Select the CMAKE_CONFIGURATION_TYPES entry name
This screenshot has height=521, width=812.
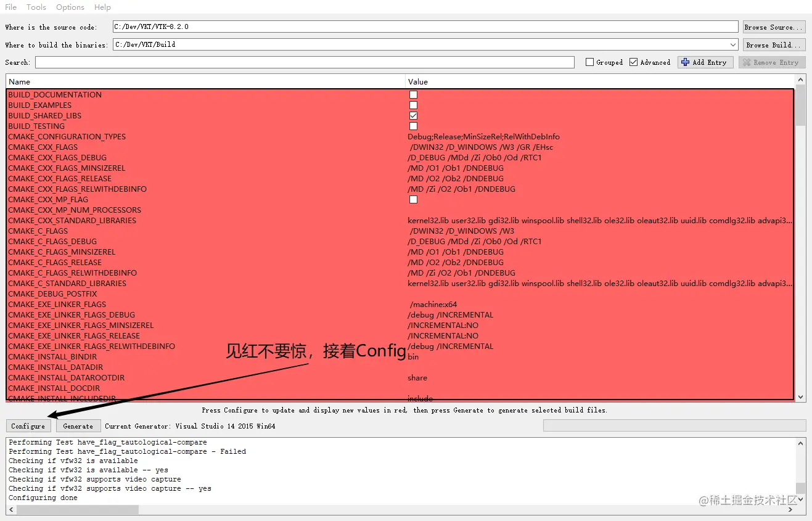click(x=67, y=136)
